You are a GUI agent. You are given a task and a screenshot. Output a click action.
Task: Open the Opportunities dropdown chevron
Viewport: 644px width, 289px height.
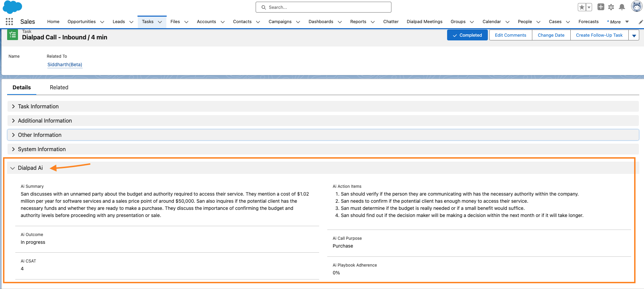(x=102, y=22)
